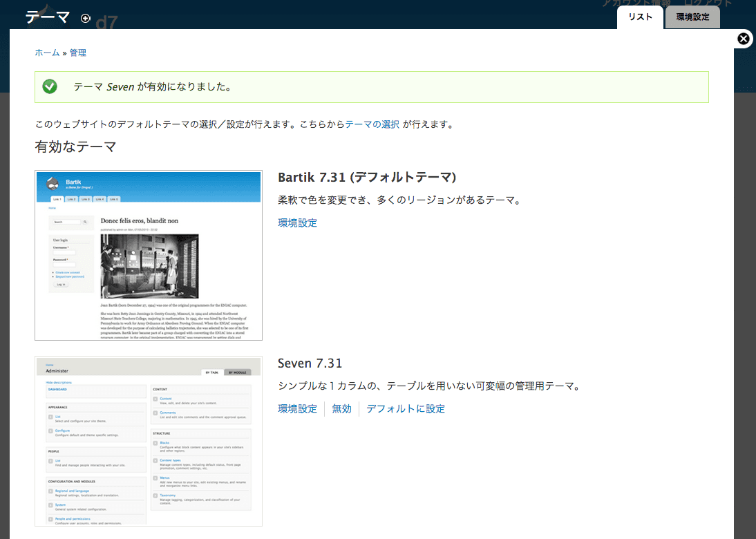Open Bartik 環境設定 link
Image resolution: width=756 pixels, height=539 pixels.
tap(297, 223)
